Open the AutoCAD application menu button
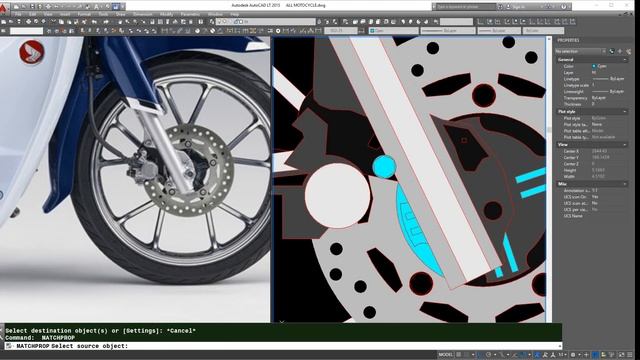 pyautogui.click(x=3, y=7)
